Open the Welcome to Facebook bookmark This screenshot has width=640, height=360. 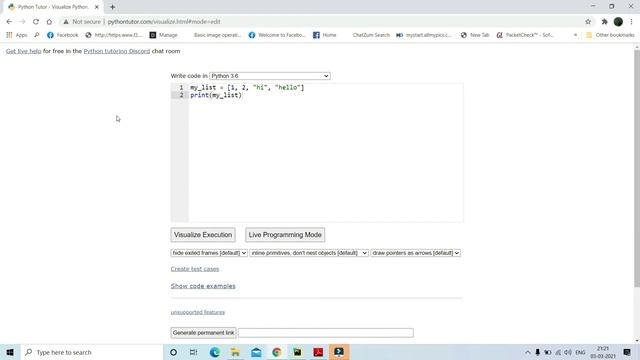277,35
